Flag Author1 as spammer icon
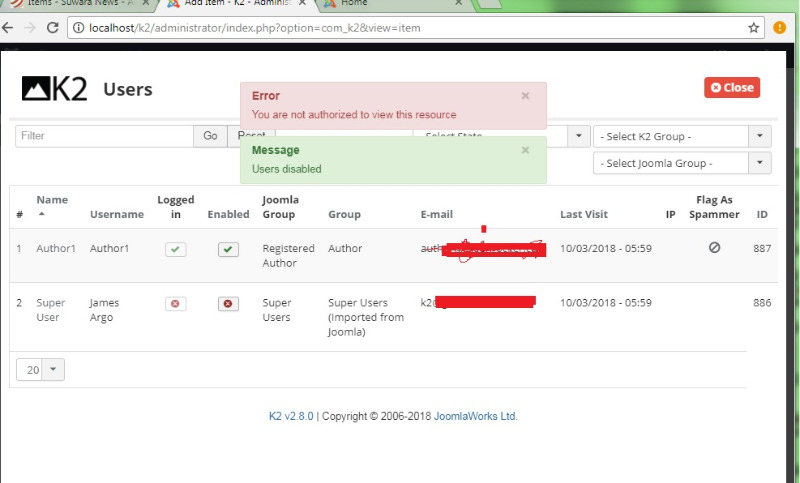This screenshot has width=800, height=483. pyautogui.click(x=714, y=247)
